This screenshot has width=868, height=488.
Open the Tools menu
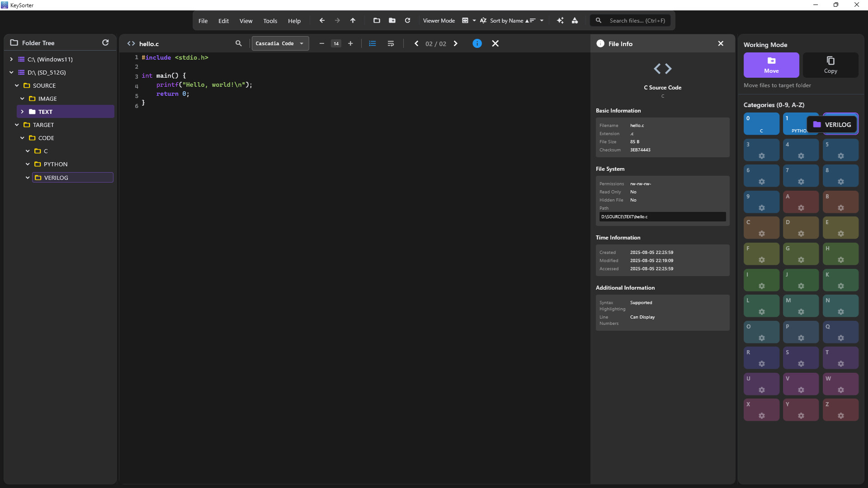coord(270,20)
